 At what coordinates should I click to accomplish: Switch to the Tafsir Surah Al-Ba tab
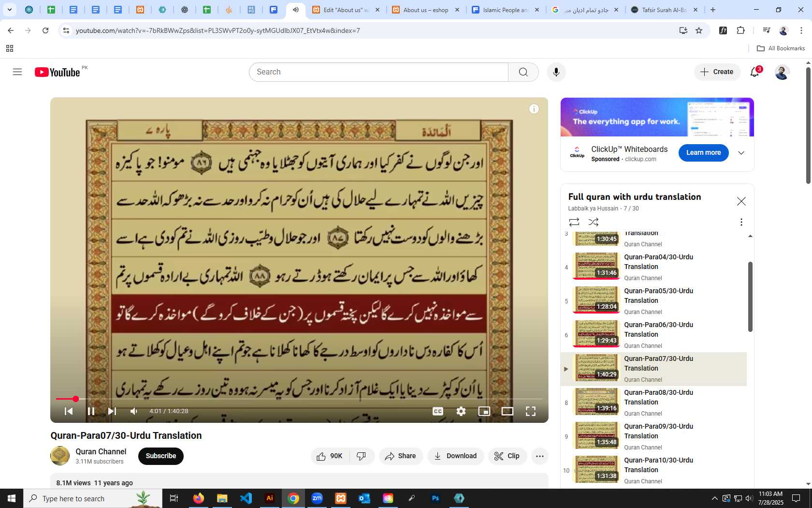(664, 10)
